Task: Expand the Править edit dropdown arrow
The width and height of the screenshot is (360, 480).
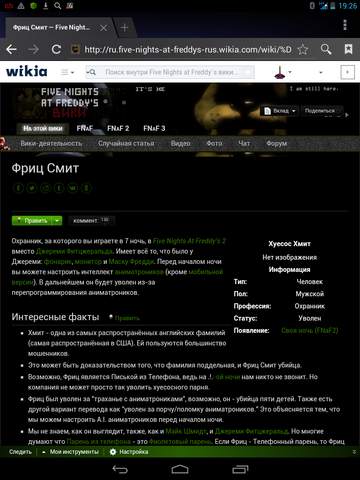Action: pyautogui.click(x=57, y=220)
